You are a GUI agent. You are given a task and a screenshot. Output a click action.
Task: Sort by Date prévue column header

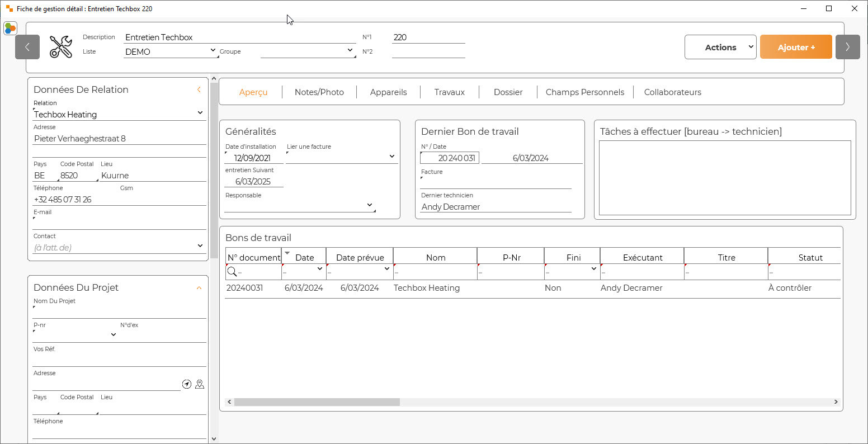click(360, 257)
